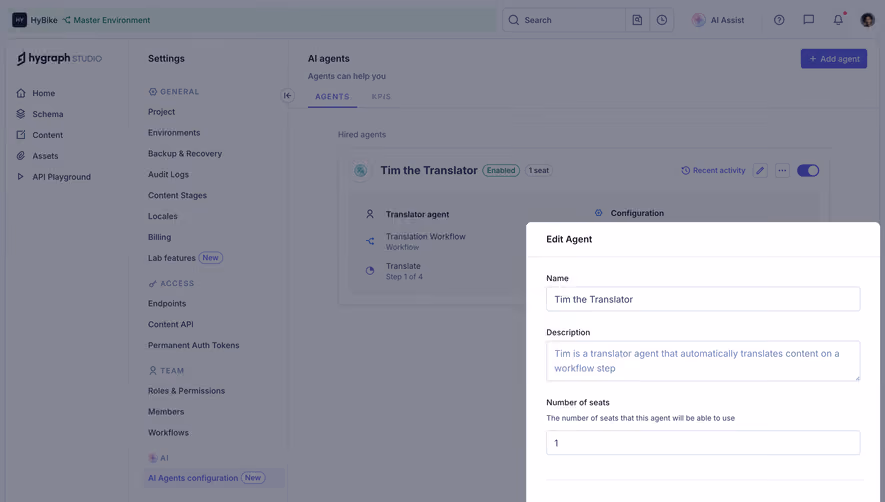Click the Search input field
This screenshot has width=885, height=502.
click(564, 20)
